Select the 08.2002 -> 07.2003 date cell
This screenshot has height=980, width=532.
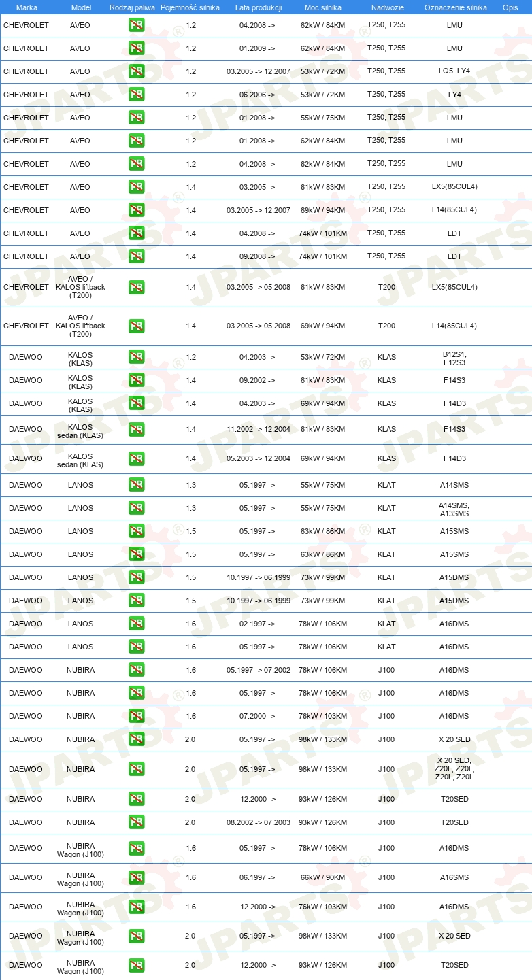click(259, 823)
